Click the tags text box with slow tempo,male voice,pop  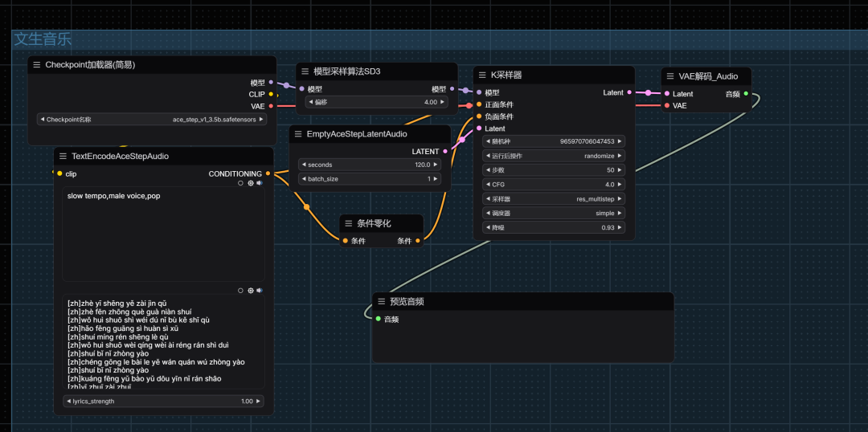point(163,234)
